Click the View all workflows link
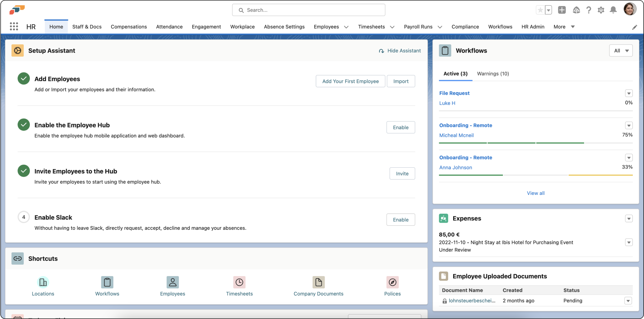This screenshot has width=644, height=319. 536,193
